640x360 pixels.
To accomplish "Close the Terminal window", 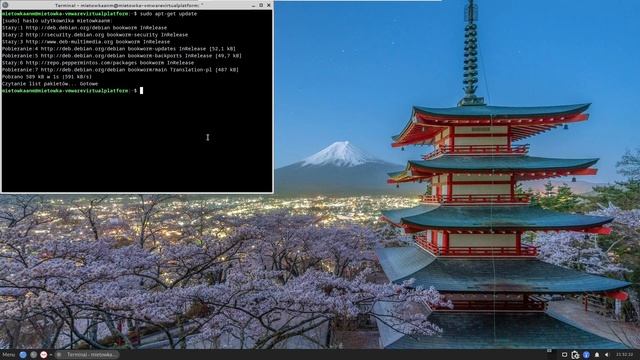I will [x=269, y=5].
